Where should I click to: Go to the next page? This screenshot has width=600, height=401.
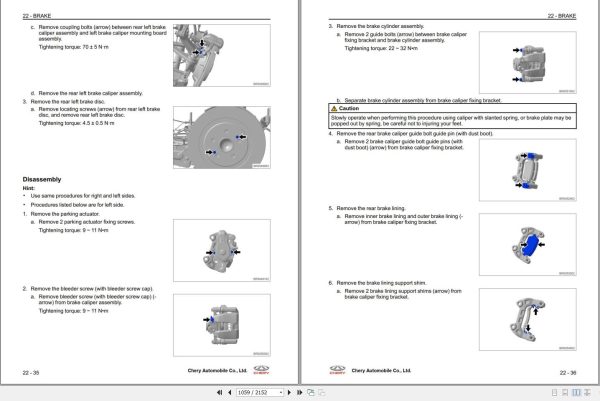click(x=289, y=392)
